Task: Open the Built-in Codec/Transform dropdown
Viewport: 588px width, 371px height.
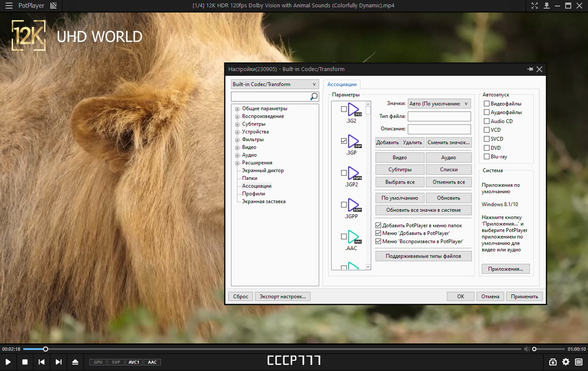Action: point(274,84)
